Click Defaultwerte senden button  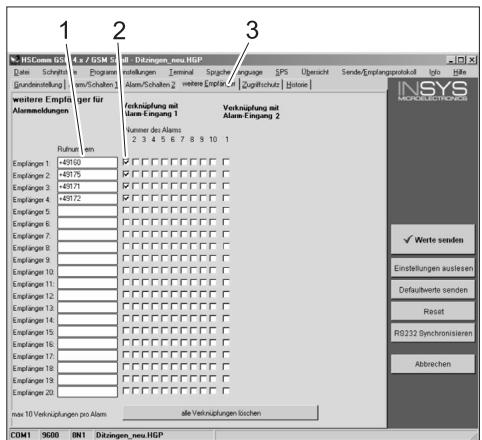(433, 290)
